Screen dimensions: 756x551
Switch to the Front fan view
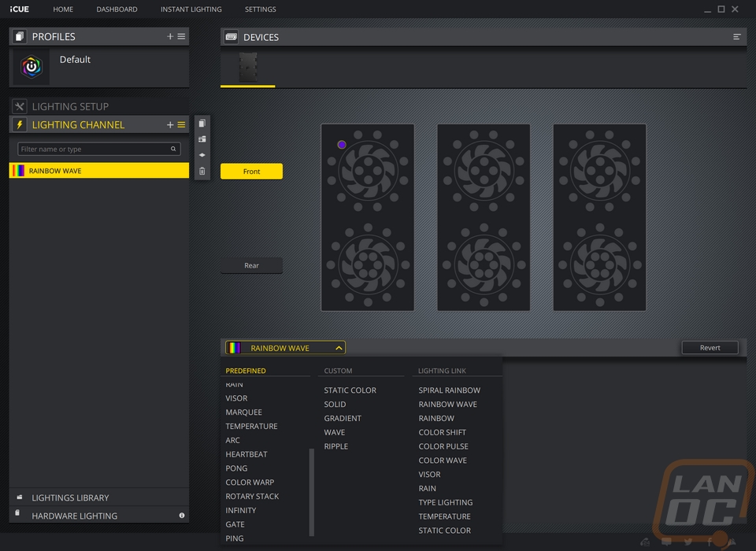[251, 171]
